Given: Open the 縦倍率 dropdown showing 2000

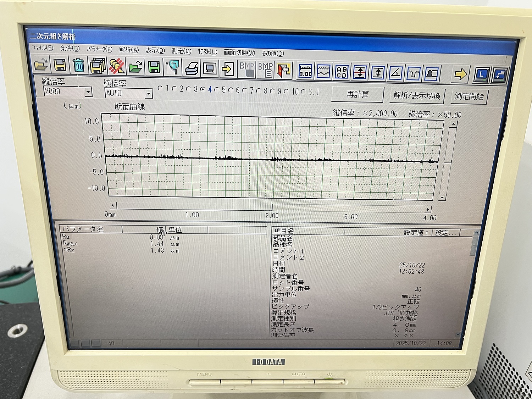Looking at the screenshot, I should 88,92.
